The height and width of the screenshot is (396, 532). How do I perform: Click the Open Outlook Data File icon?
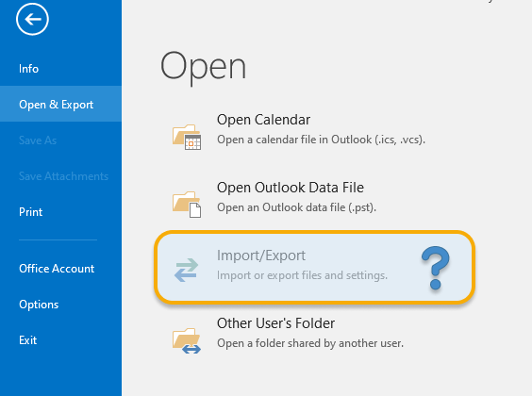tap(187, 205)
